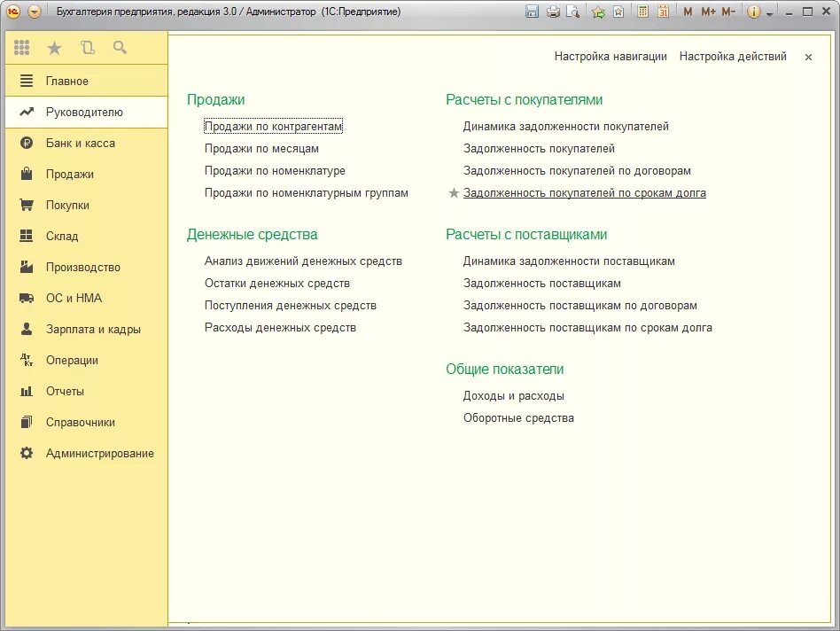Open Задолженность покупателей по договорам
Viewport: 840px width, 631px height.
577,171
